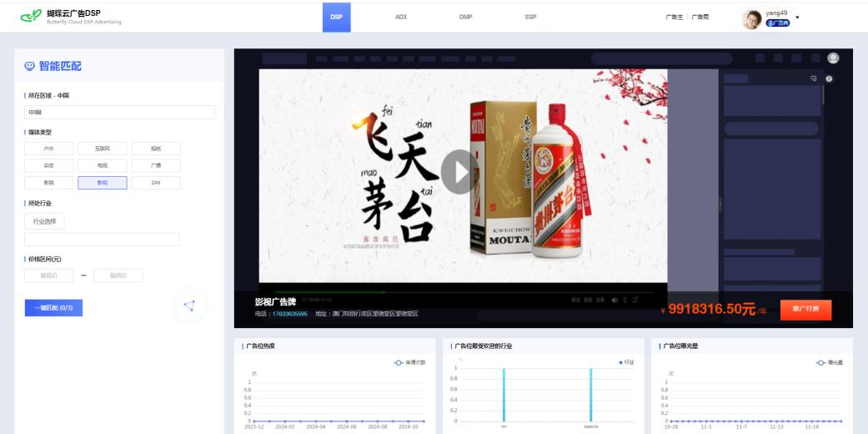The image size is (868, 434).
Task: Click the address text 澳门特别行政区
Action: click(354, 314)
